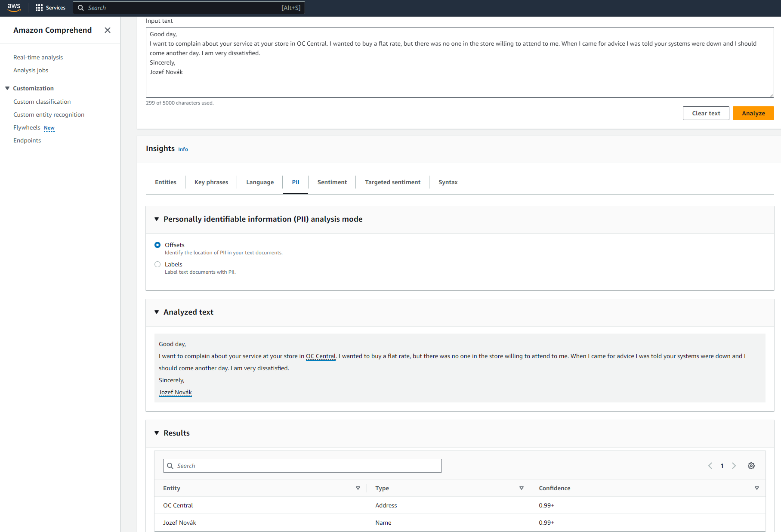781x532 pixels.
Task: Open results table settings gear
Action: coord(751,466)
